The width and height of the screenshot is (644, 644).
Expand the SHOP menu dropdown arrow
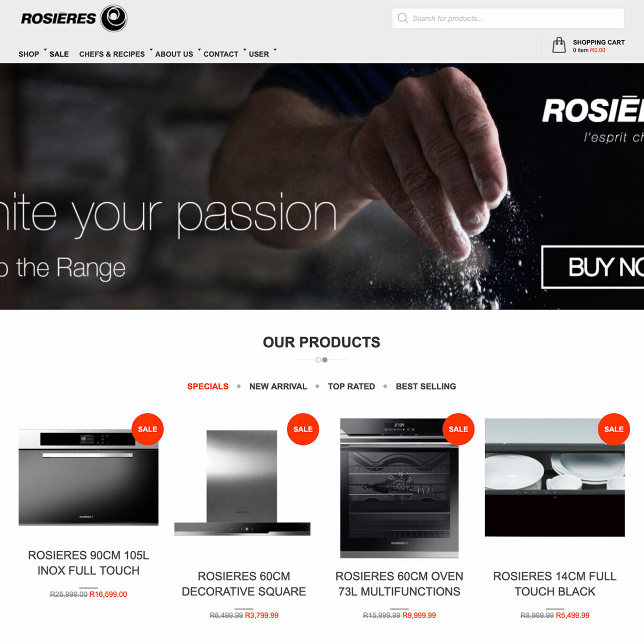tap(45, 49)
